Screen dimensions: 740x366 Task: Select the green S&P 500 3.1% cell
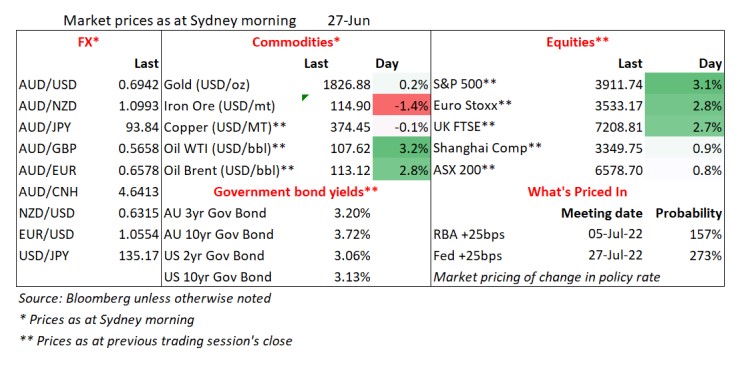684,85
